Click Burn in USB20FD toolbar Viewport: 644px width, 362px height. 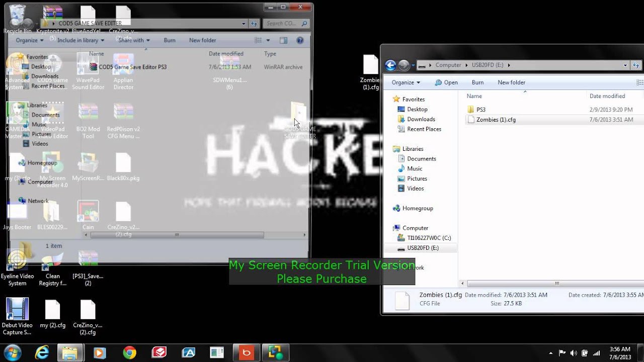pyautogui.click(x=477, y=82)
